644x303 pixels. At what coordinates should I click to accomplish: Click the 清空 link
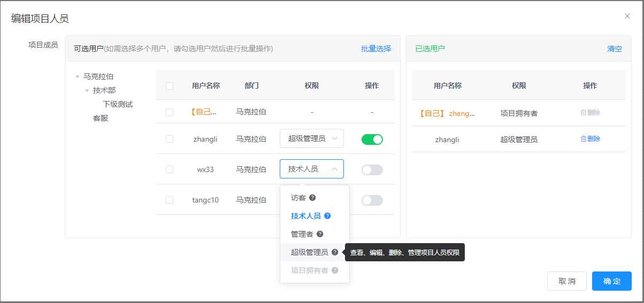click(615, 49)
